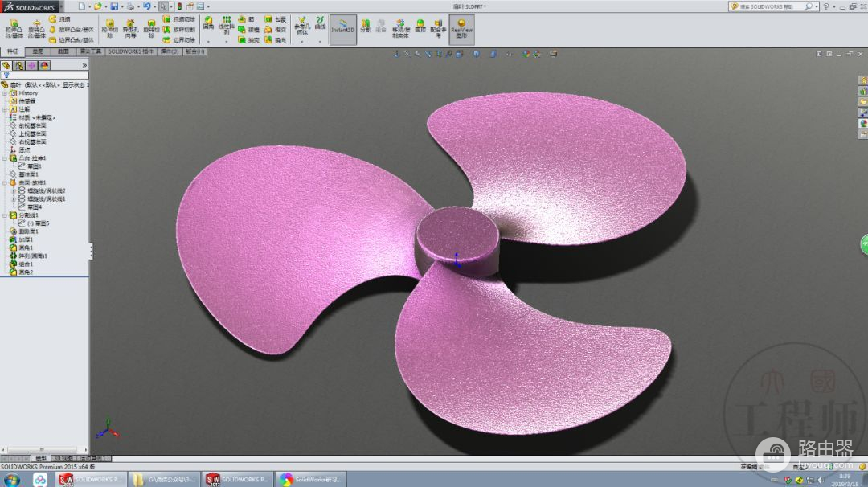The image size is (868, 487).
Task: Switch to the 曲面 (Surfaces) ribbon tab
Action: 63,51
